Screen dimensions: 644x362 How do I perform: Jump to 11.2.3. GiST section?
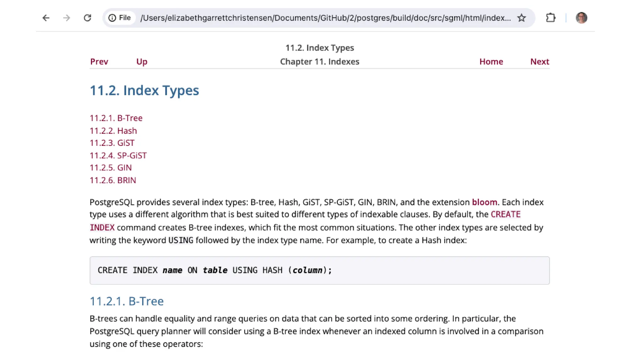112,143
